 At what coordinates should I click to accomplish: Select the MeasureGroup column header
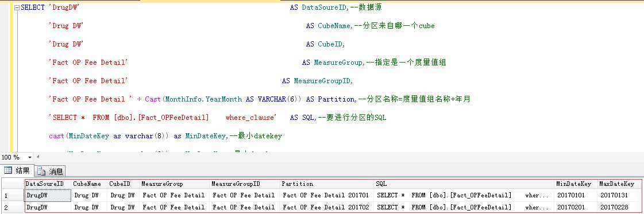tap(175, 184)
